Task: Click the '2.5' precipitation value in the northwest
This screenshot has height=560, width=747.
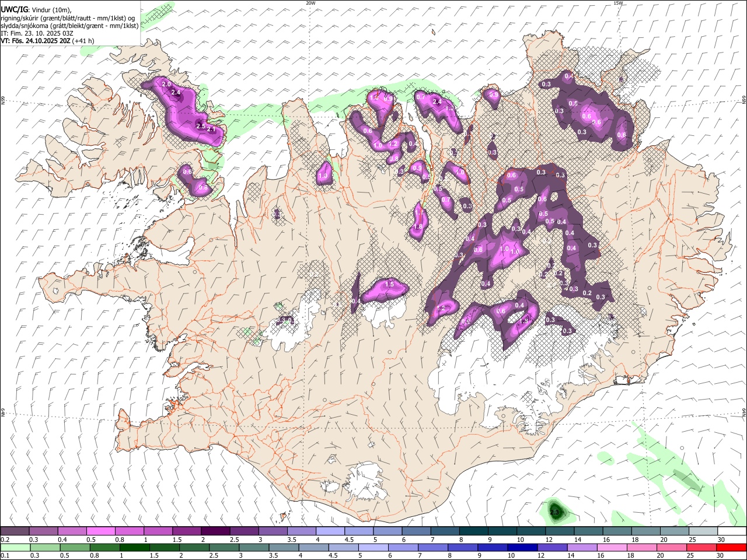Action: pyautogui.click(x=201, y=126)
